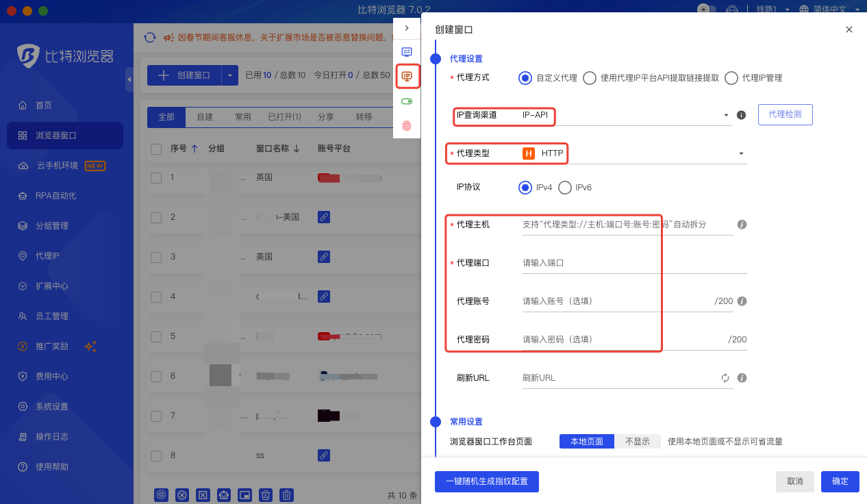Tick the select-all checkbox in the table header

pyautogui.click(x=156, y=149)
